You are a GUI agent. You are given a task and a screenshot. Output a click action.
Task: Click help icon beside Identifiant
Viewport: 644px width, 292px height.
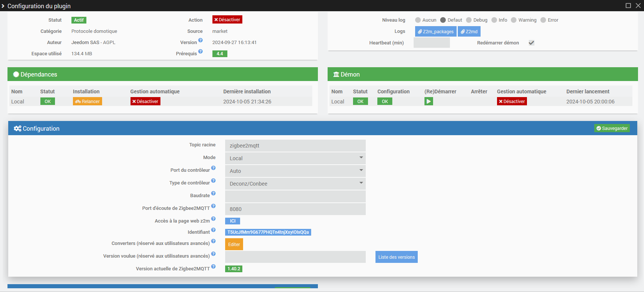(213, 230)
